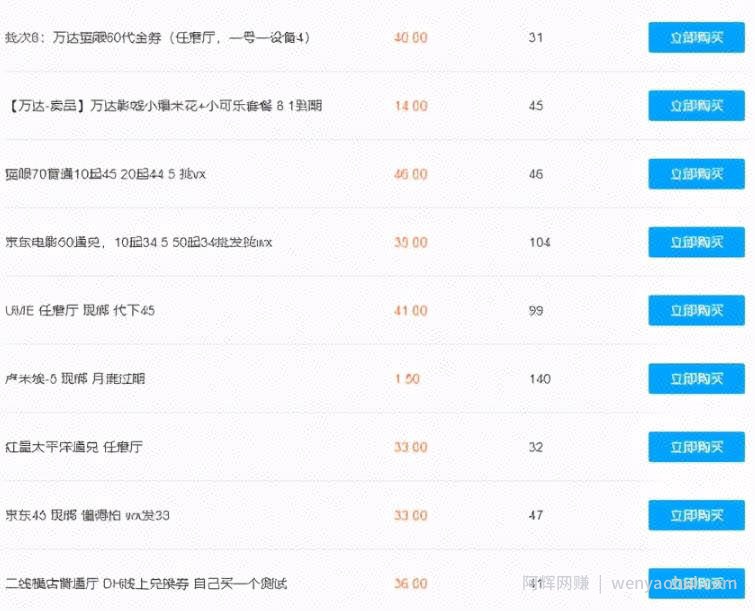Screen dimensions: 755x611
Task: Select the stock count 140
Action: (540, 379)
